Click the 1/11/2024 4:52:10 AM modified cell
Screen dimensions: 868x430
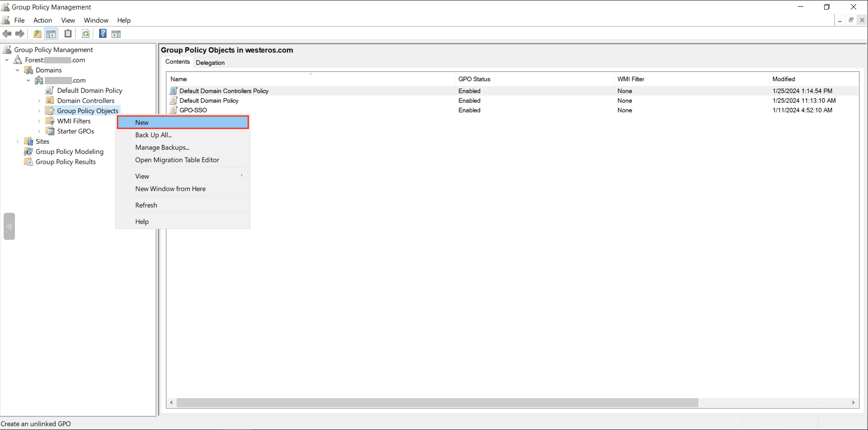[x=802, y=110]
